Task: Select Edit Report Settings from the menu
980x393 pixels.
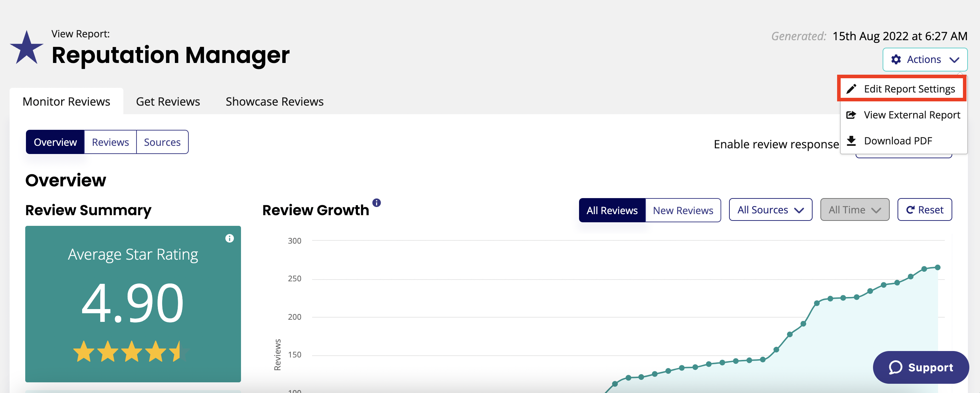Action: click(901, 89)
